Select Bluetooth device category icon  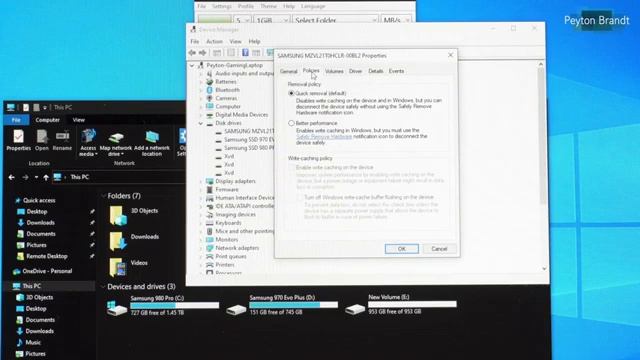click(210, 90)
